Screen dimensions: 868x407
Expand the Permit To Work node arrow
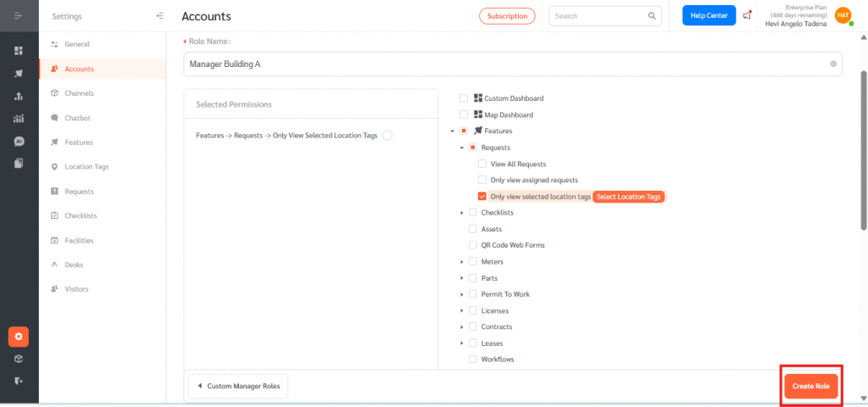point(462,294)
